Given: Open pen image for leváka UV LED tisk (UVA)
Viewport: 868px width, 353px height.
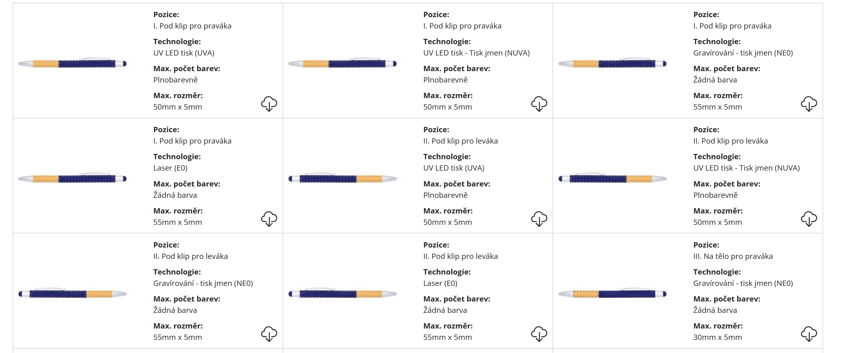Looking at the screenshot, I should (x=342, y=179).
